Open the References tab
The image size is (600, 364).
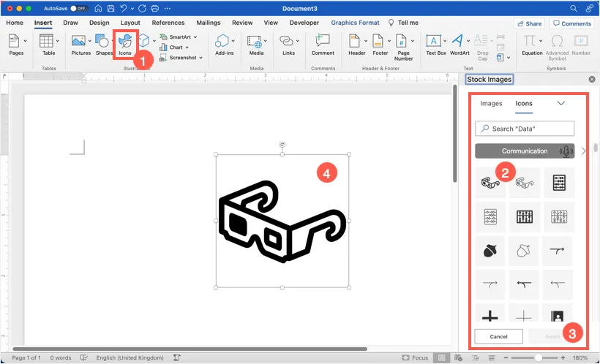(x=168, y=23)
